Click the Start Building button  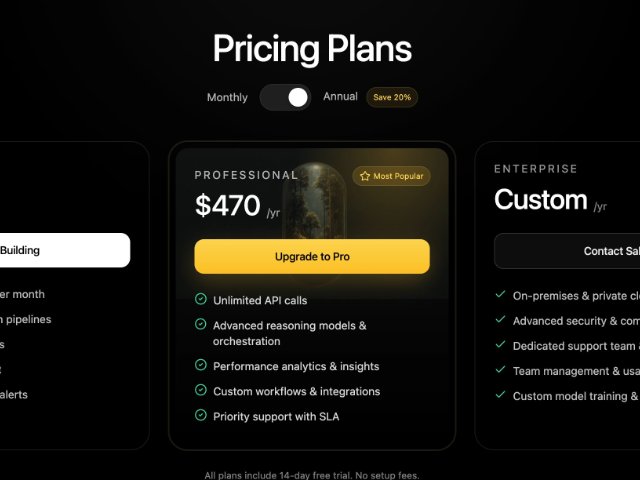pos(62,250)
